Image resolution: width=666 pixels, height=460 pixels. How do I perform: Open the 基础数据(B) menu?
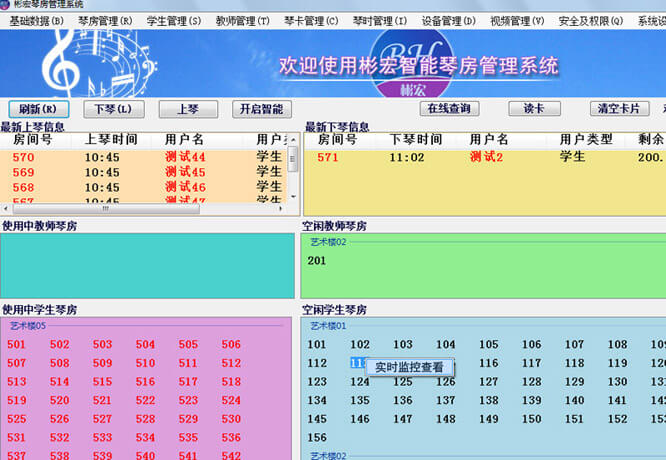click(x=35, y=20)
